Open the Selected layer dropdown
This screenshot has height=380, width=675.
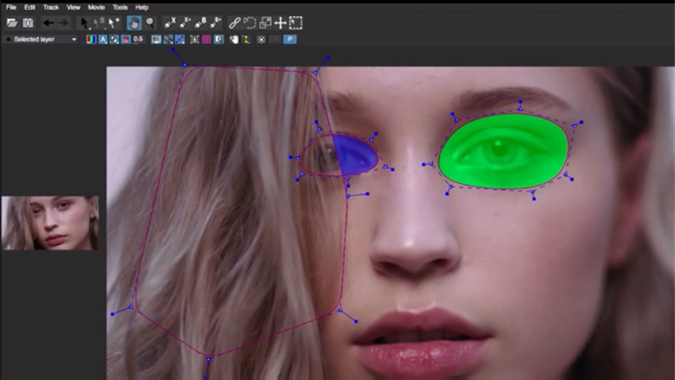pyautogui.click(x=42, y=40)
